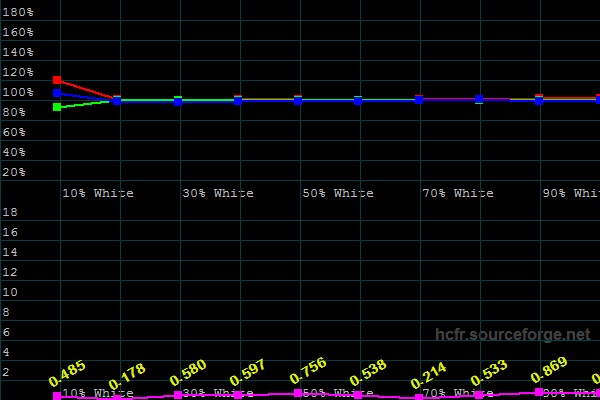Click the RGB chart's 30% White label
Image resolution: width=600 pixels, height=400 pixels.
pyautogui.click(x=218, y=193)
